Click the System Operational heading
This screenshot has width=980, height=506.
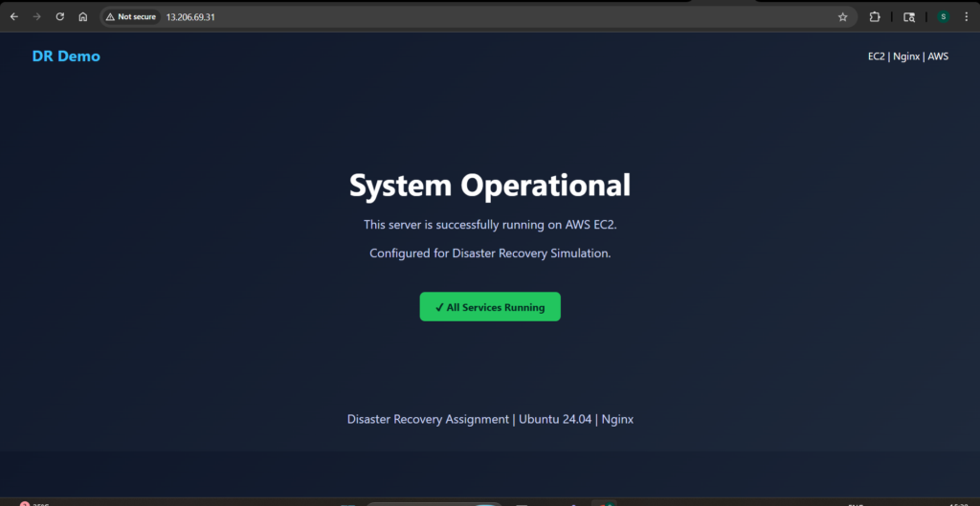click(490, 186)
